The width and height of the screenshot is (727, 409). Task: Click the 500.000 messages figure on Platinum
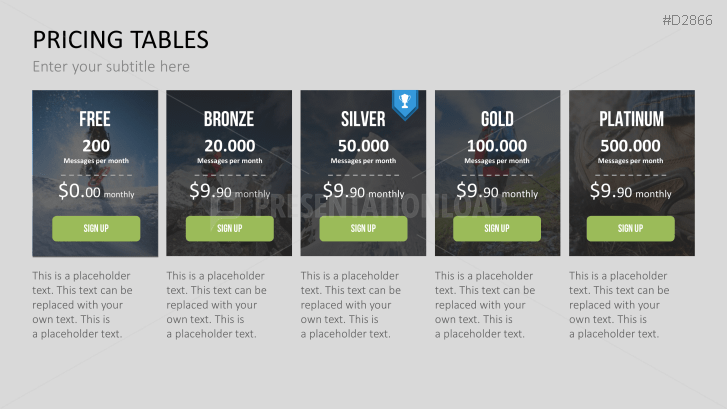point(631,146)
